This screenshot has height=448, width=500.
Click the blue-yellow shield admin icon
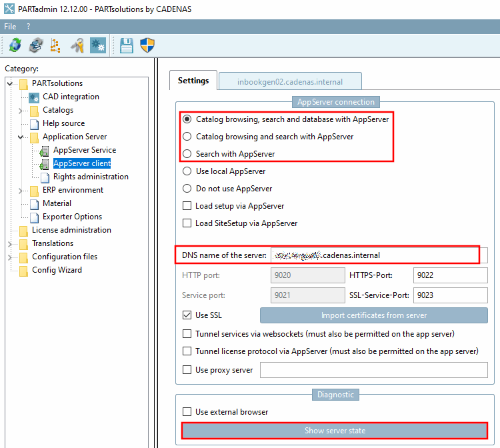click(x=147, y=45)
